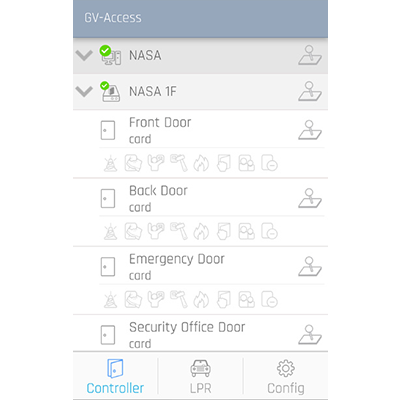
Task: Click Emergency Door access denied icon
Action: (269, 299)
